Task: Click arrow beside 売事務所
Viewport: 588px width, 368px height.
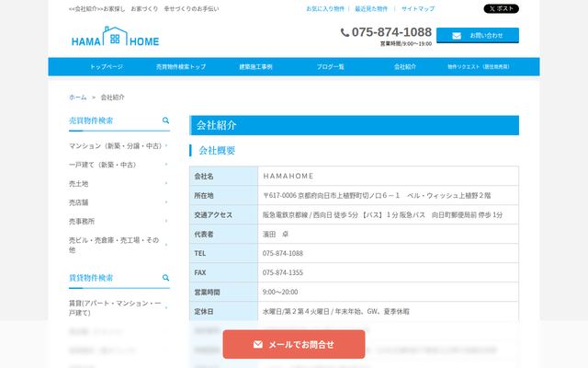Action: 166,221
